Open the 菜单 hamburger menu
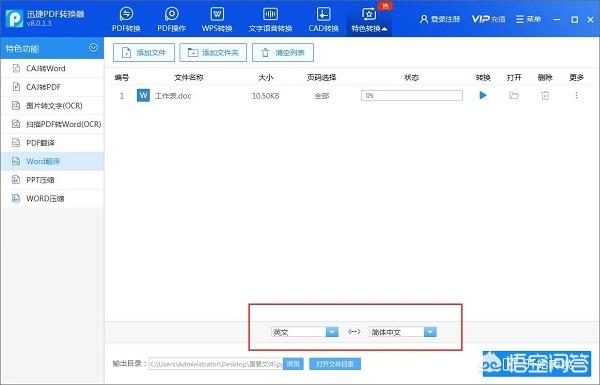600x385 pixels. click(x=528, y=19)
